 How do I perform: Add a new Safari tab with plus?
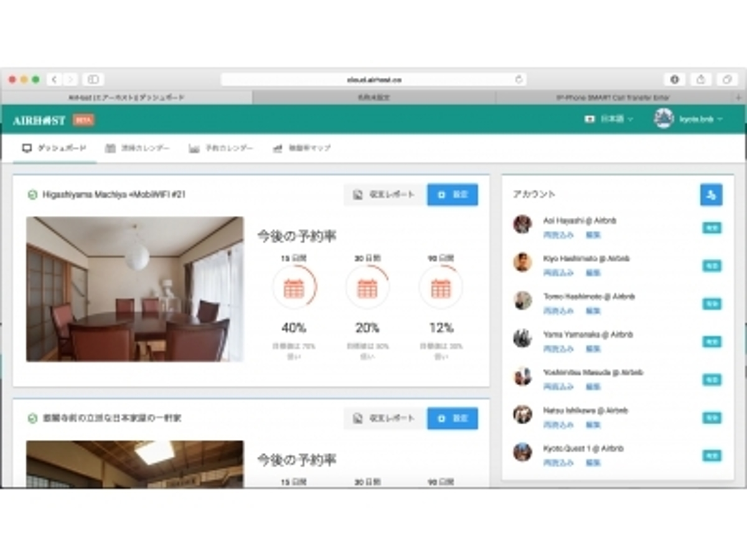pos(739,98)
